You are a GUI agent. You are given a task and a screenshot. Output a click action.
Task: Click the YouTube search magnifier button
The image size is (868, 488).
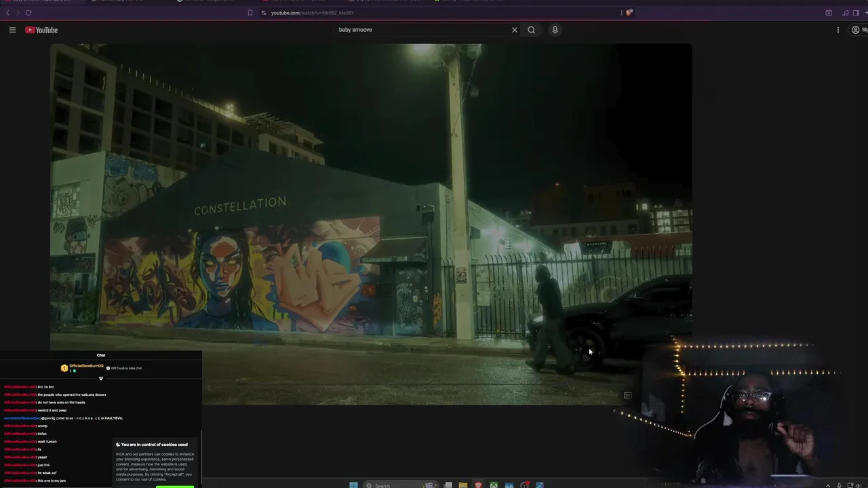point(532,30)
